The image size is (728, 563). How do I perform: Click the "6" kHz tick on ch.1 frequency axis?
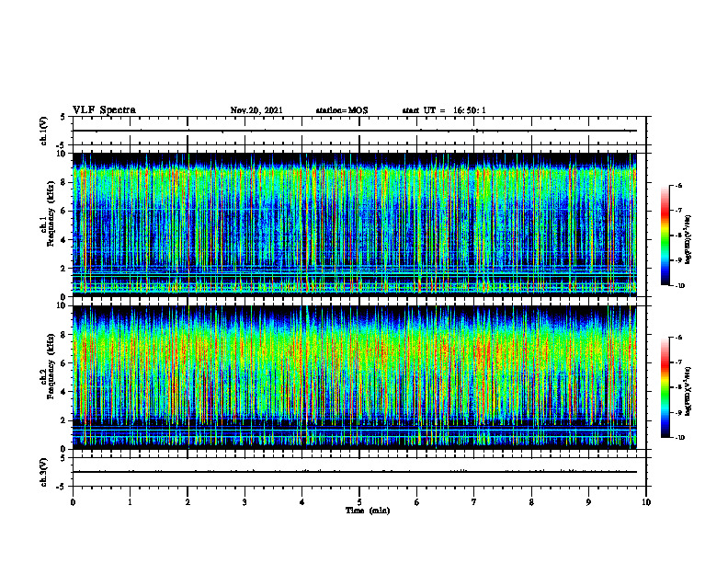click(64, 212)
